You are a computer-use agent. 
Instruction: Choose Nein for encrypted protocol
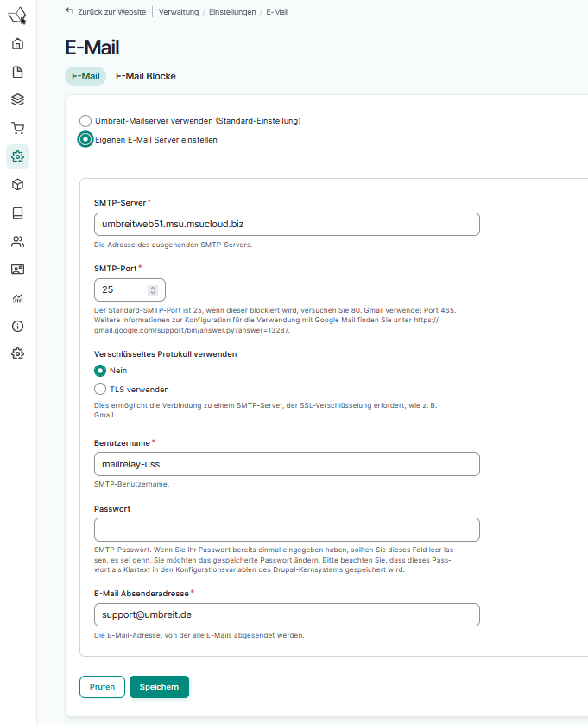(100, 371)
